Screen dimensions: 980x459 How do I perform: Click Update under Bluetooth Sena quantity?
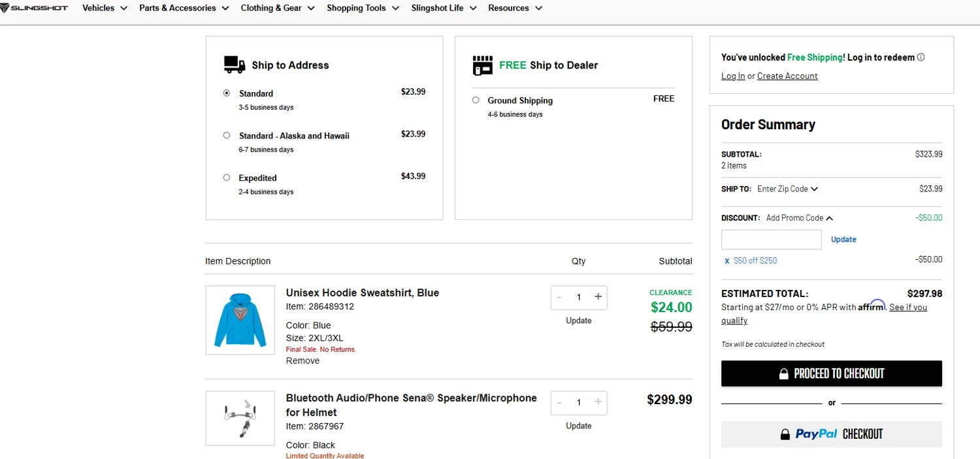tap(579, 426)
